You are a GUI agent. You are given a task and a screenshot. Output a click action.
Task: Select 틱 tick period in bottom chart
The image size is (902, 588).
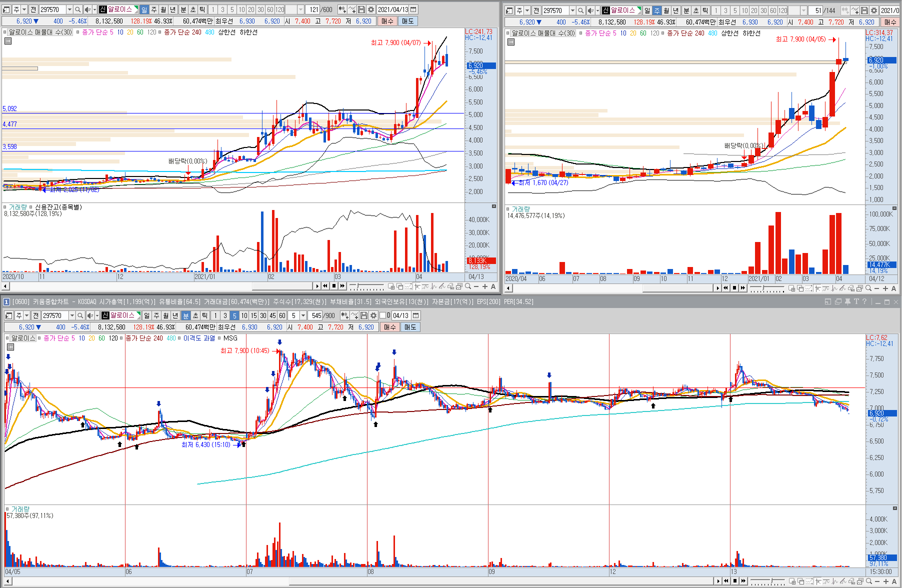coord(205,315)
